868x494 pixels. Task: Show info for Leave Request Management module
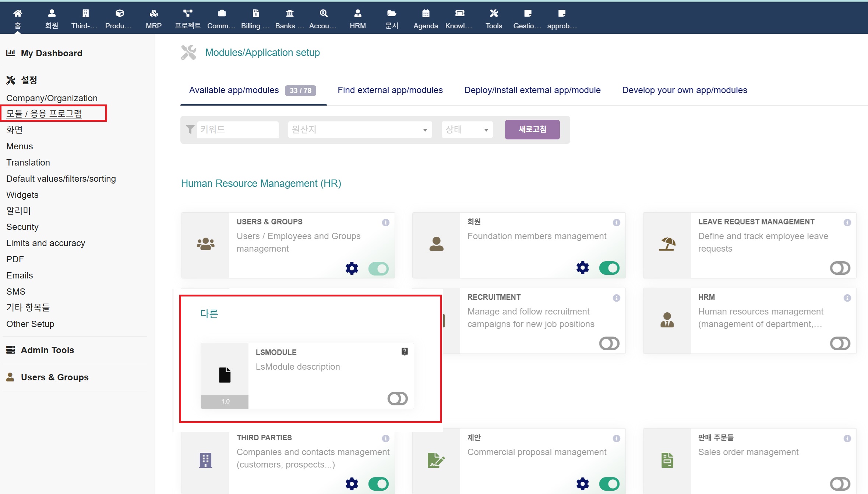pyautogui.click(x=847, y=223)
